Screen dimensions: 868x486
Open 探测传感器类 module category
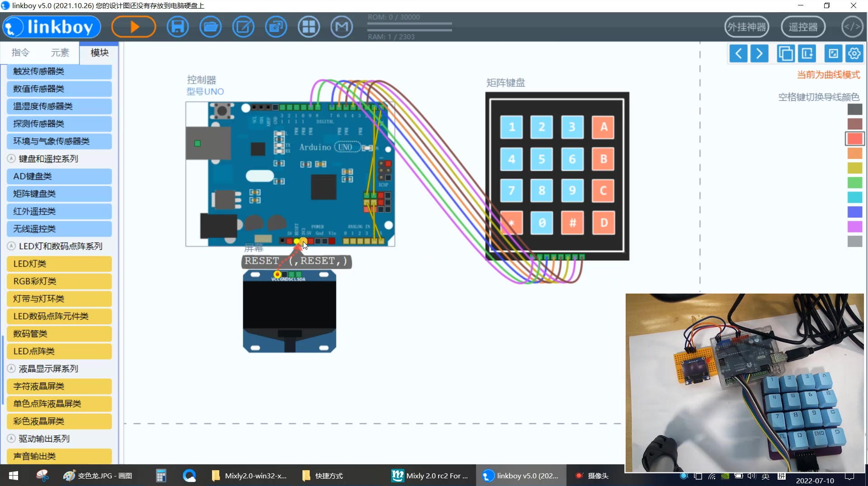point(59,124)
